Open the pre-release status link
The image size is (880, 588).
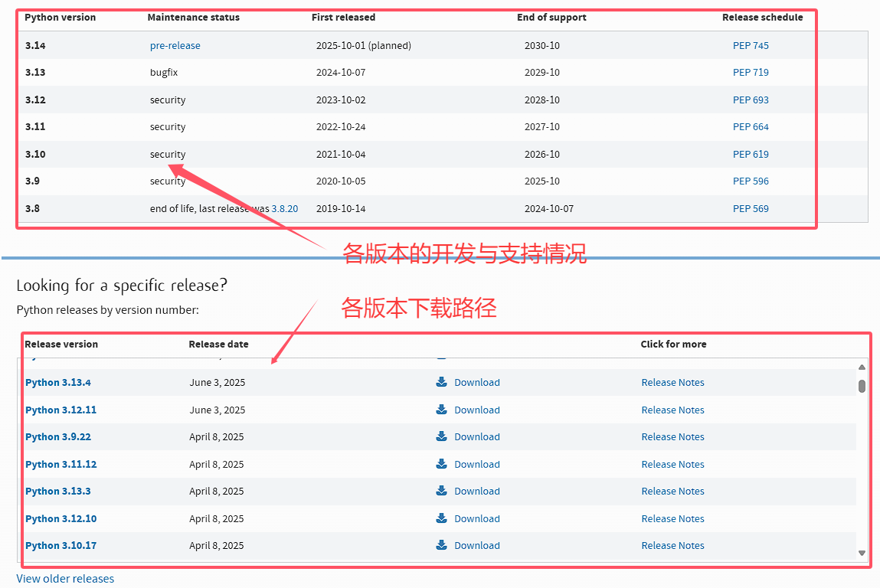175,46
